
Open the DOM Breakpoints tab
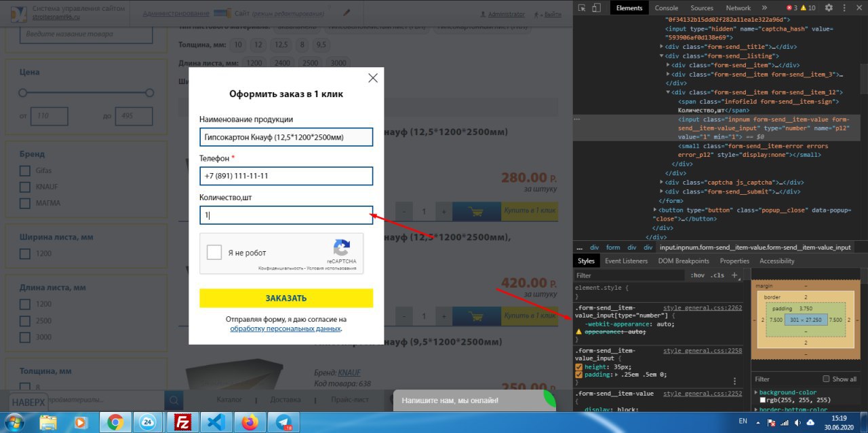click(684, 261)
